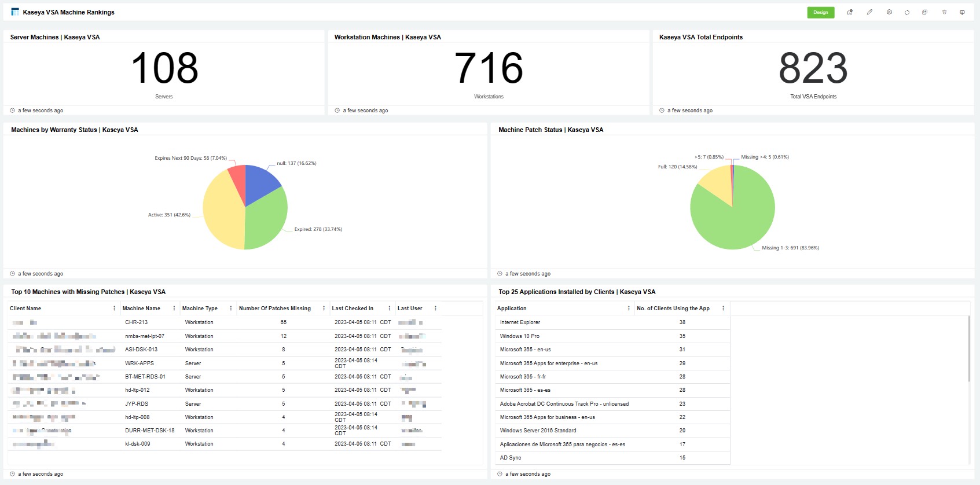The width and height of the screenshot is (980, 485).
Task: Click Missing 1-3: 691 (83.96%) pie label
Action: [x=791, y=248]
